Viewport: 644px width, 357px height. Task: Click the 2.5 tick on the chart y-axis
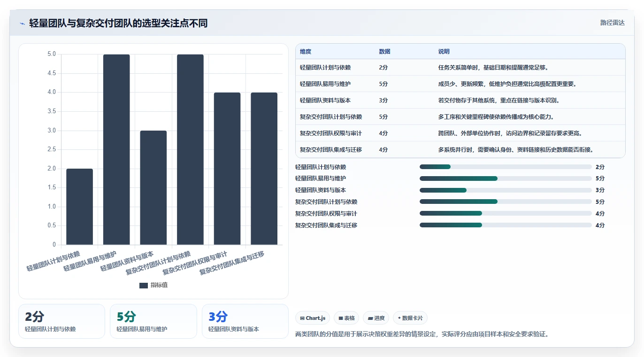pyautogui.click(x=52, y=149)
